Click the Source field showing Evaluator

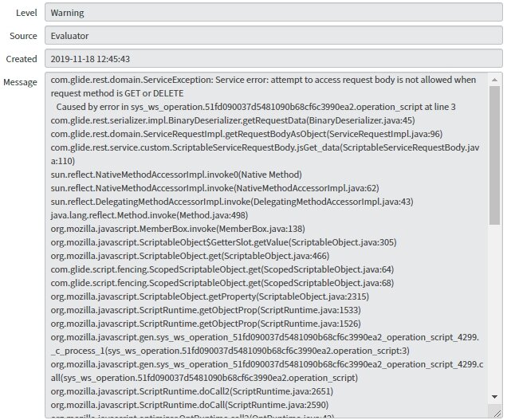click(272, 36)
